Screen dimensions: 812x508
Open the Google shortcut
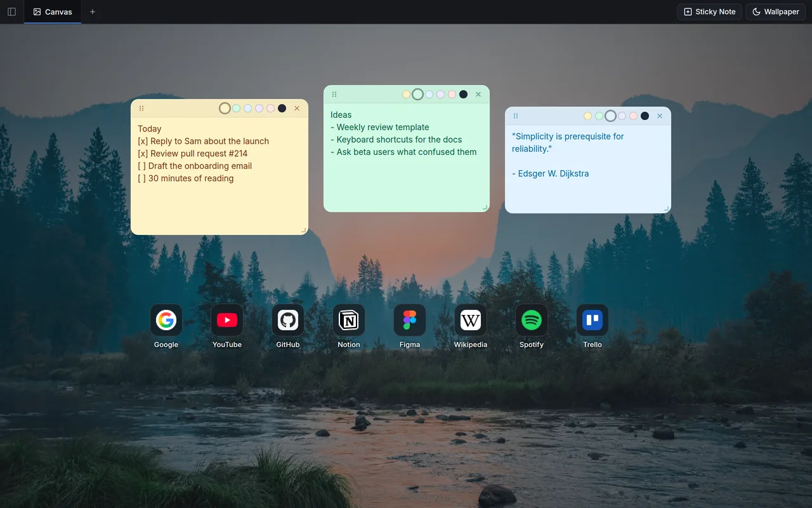166,326
